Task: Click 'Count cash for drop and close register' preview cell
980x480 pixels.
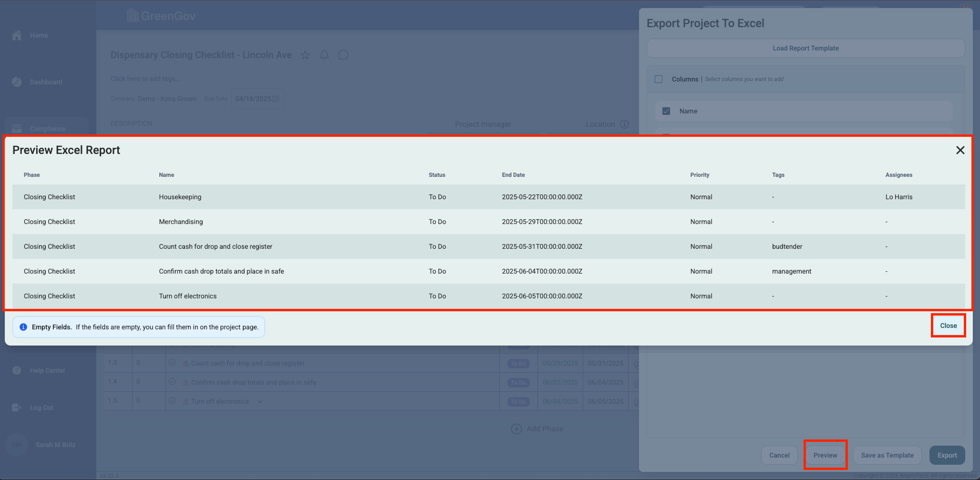Action: 216,246
